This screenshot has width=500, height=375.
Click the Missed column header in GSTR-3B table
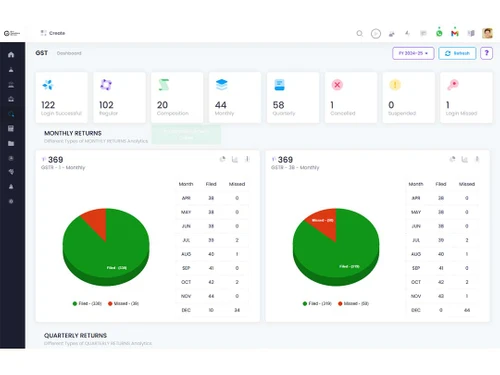pos(467,184)
